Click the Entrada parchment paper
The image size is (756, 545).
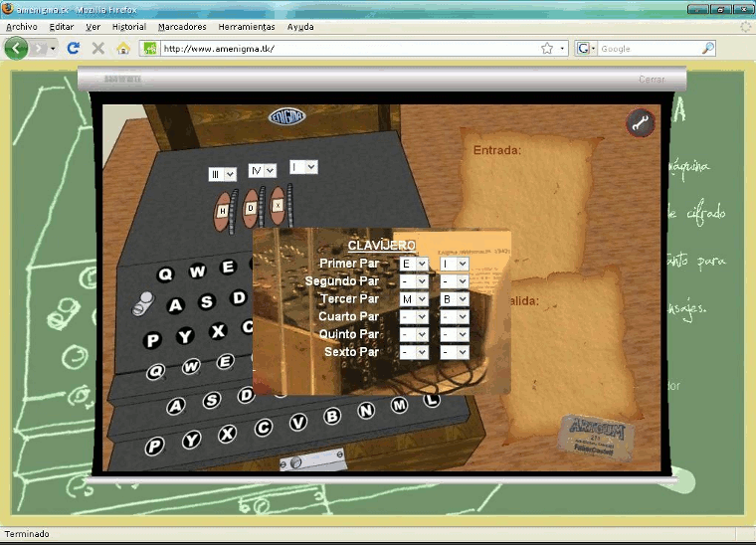(526, 205)
